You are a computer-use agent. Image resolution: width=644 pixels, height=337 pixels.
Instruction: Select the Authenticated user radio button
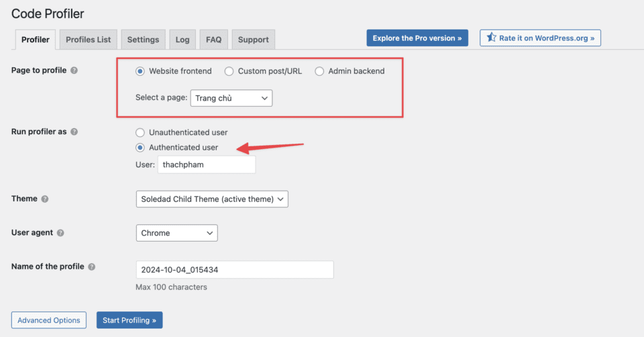(x=140, y=148)
